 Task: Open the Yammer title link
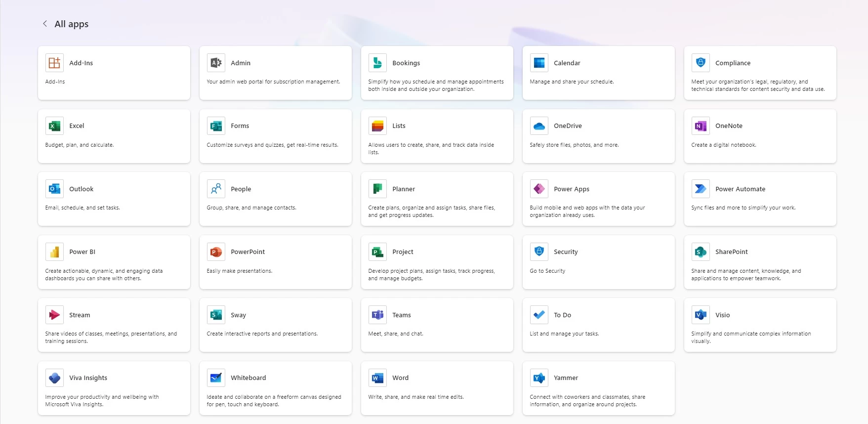(566, 378)
